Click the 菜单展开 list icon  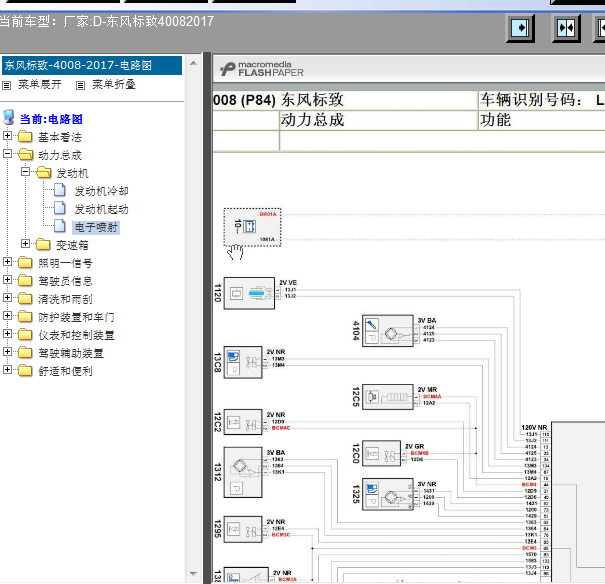(7, 85)
